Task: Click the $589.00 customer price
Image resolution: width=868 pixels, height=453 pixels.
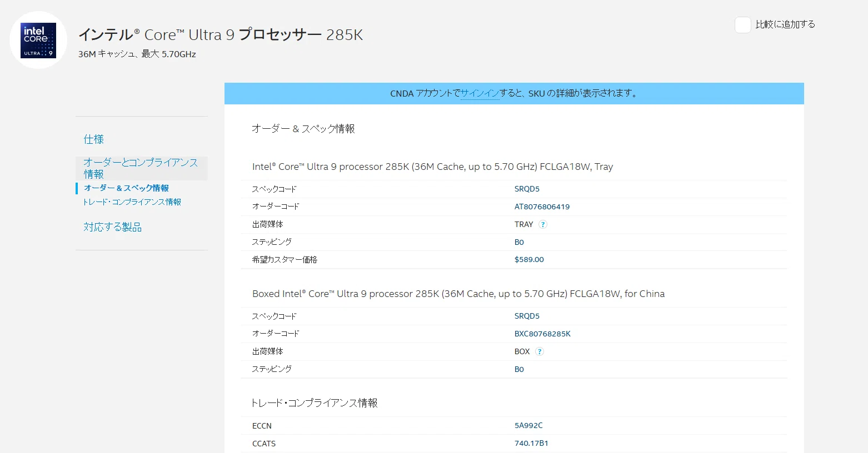Action: click(x=529, y=259)
